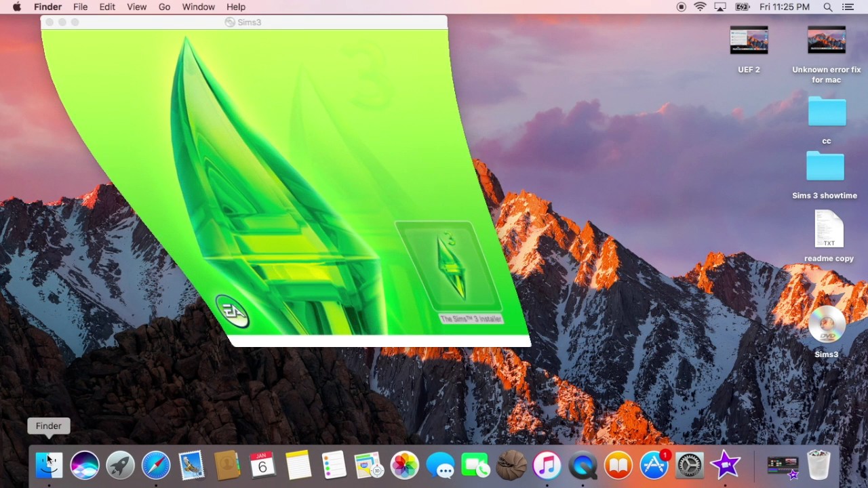This screenshot has height=488, width=868.
Task: Open Calendar icon showing 6
Action: coord(262,465)
